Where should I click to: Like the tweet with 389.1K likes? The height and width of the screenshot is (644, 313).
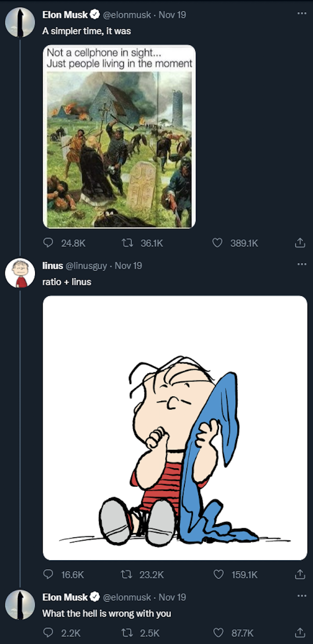click(218, 243)
